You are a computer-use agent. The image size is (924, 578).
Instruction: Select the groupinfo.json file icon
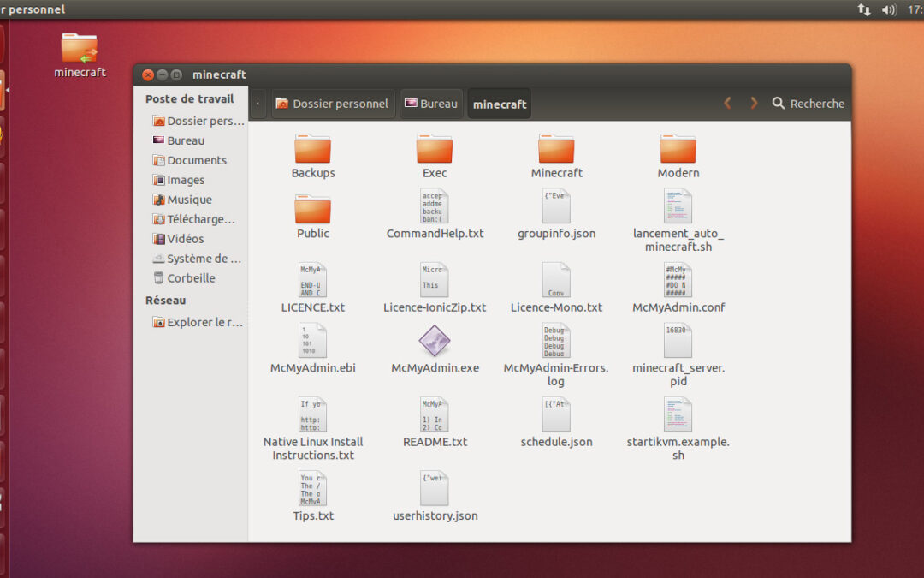pyautogui.click(x=556, y=206)
